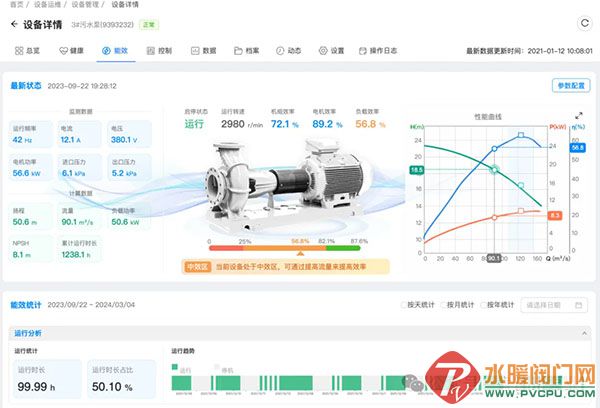Image resolution: width=600 pixels, height=408 pixels.
Task: Open 设备管理 breadcrumb link
Action: pos(85,5)
